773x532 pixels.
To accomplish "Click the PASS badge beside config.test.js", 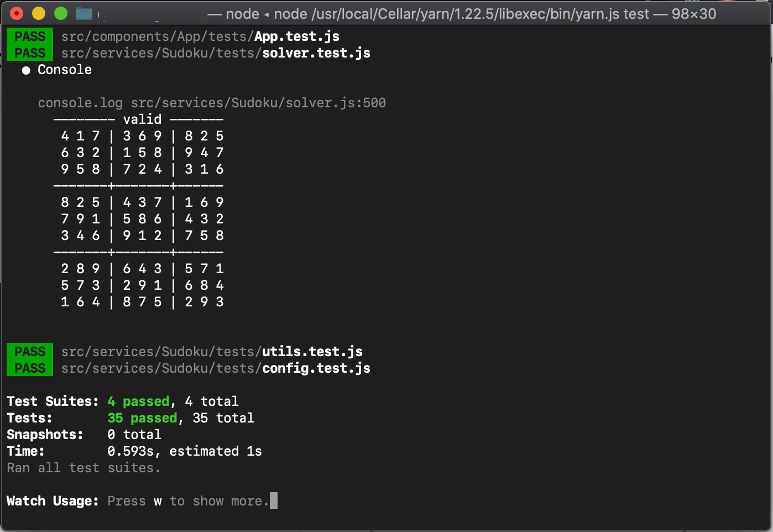I will tap(30, 368).
